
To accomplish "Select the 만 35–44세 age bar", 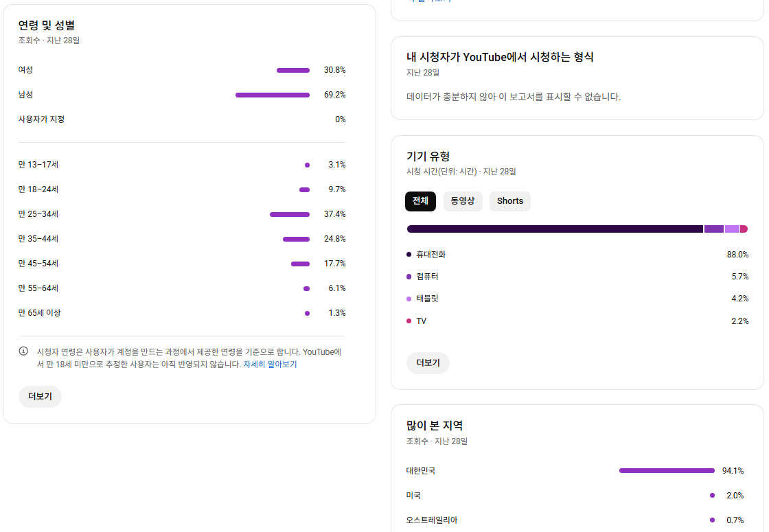I will pyautogui.click(x=296, y=239).
